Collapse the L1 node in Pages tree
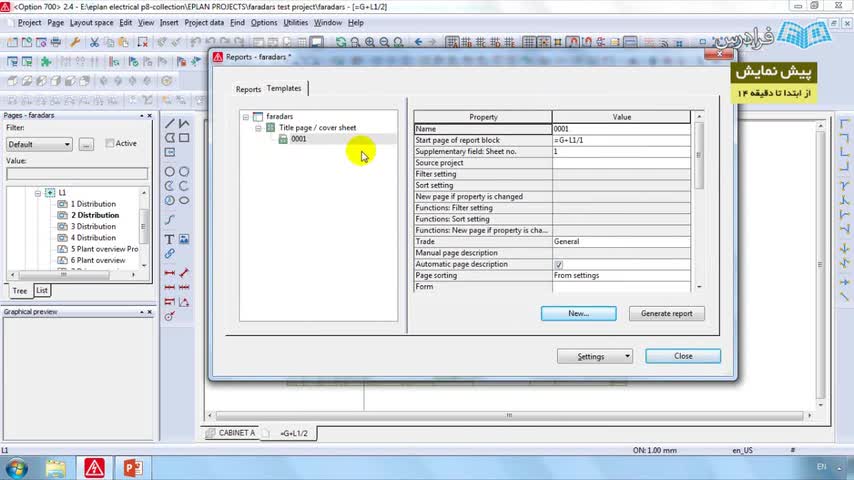The width and height of the screenshot is (854, 480). click(x=38, y=193)
